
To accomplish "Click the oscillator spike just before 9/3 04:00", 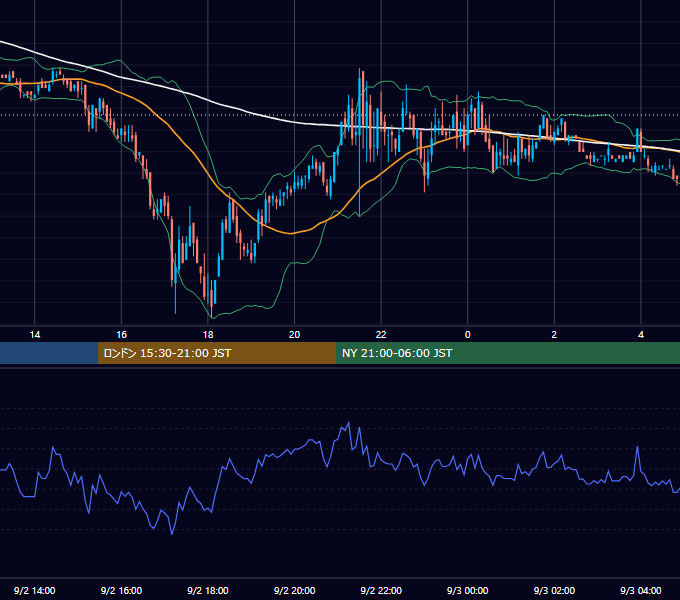I will (x=638, y=447).
